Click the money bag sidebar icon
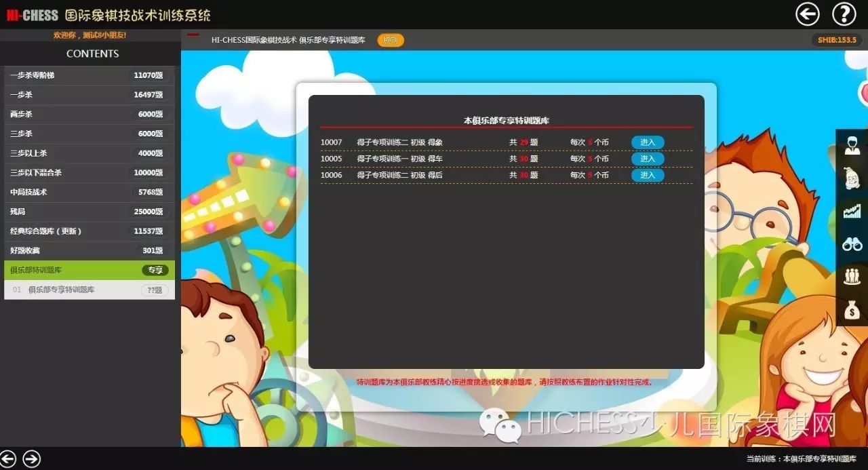The height and width of the screenshot is (470, 868). click(852, 311)
